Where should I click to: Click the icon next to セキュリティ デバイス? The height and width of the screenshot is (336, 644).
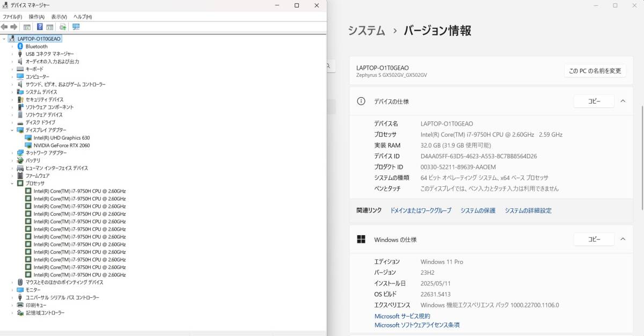pos(20,99)
